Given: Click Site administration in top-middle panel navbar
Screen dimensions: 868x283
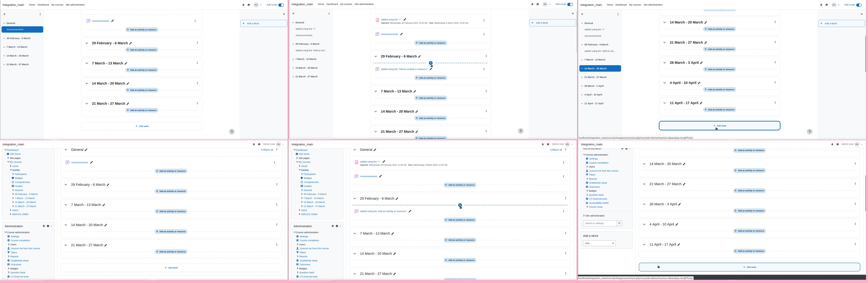Looking at the screenshot, I should pyautogui.click(x=364, y=4).
